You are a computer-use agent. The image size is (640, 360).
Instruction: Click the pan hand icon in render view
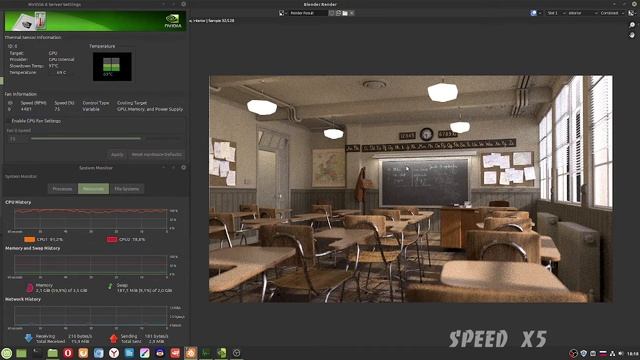tap(632, 35)
